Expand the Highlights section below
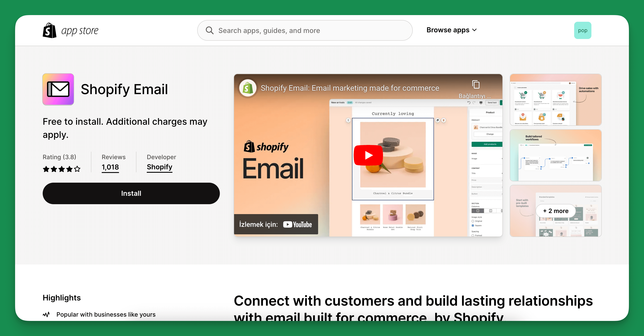The height and width of the screenshot is (336, 644). click(62, 297)
